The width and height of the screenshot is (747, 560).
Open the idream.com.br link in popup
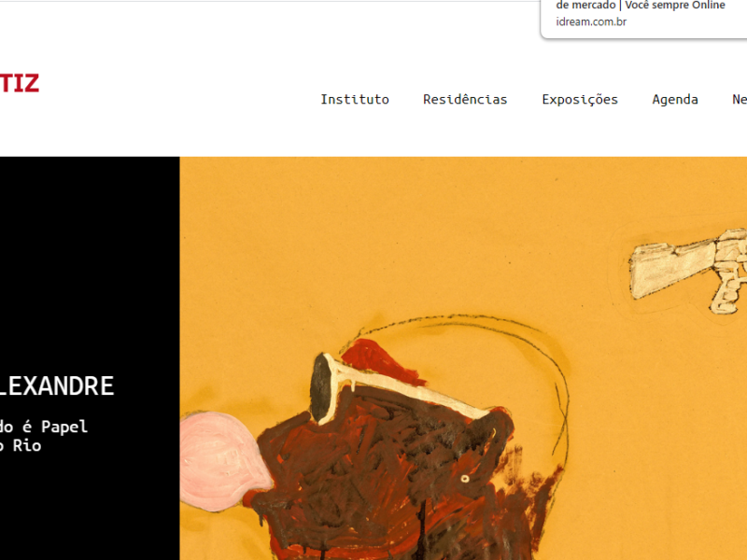pyautogui.click(x=591, y=21)
